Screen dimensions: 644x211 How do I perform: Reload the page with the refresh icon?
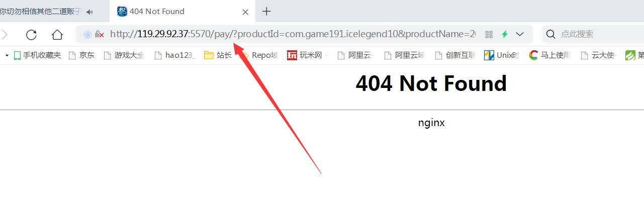click(x=31, y=34)
